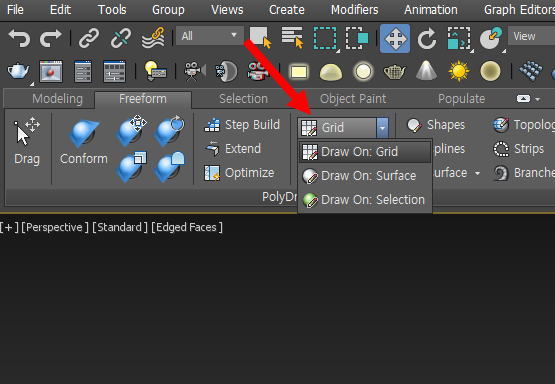Select Bind to Space Warp icon

click(x=153, y=38)
